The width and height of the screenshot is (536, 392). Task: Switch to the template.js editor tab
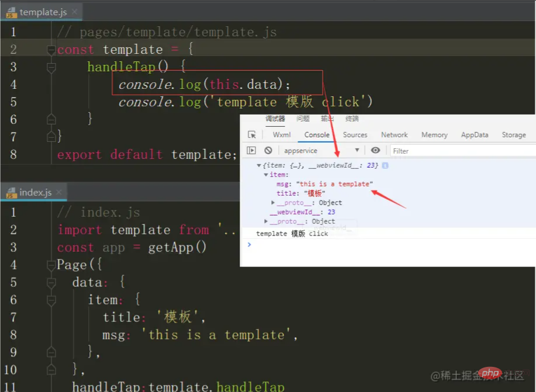click(42, 12)
